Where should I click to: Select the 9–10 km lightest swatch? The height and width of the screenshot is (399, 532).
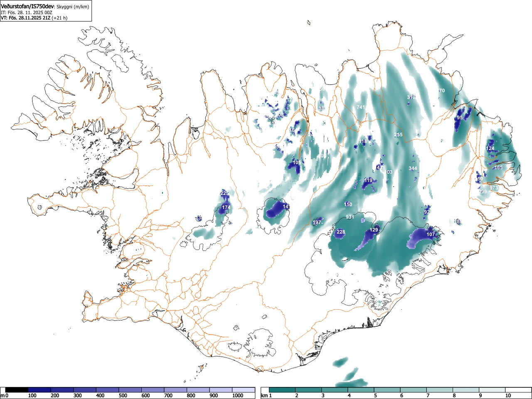(492, 390)
